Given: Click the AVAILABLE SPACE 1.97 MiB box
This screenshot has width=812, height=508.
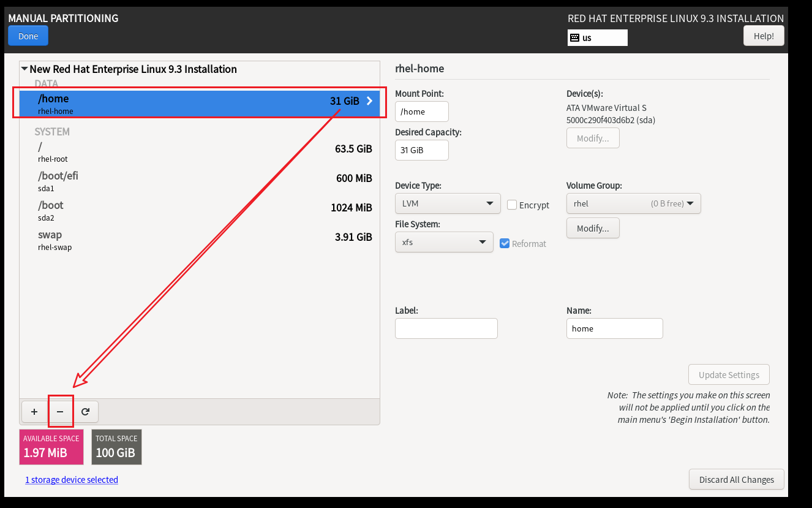Looking at the screenshot, I should coord(51,447).
